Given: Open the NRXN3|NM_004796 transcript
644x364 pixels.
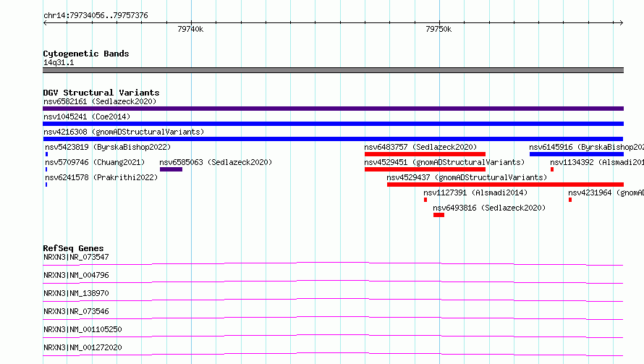Looking at the screenshot, I should click(76, 275).
